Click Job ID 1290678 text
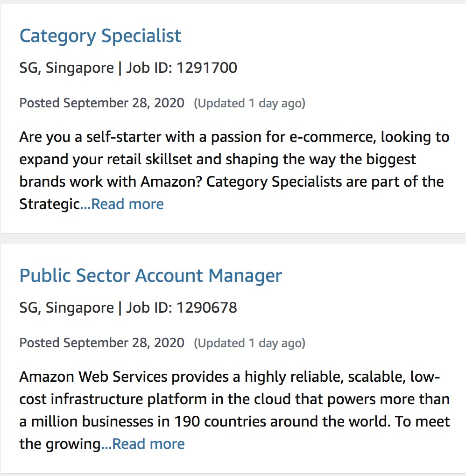Viewport: 466px width, 476px height. [x=182, y=308]
